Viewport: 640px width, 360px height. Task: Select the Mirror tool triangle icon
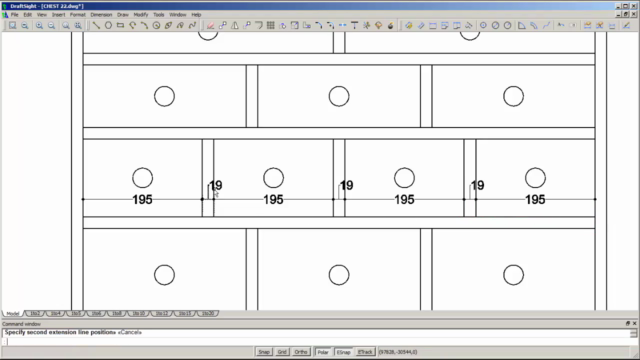[x=235, y=25]
